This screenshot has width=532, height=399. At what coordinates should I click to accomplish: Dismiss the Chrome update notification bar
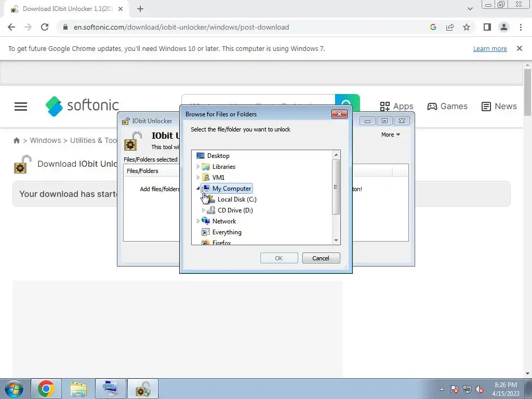pos(519,48)
